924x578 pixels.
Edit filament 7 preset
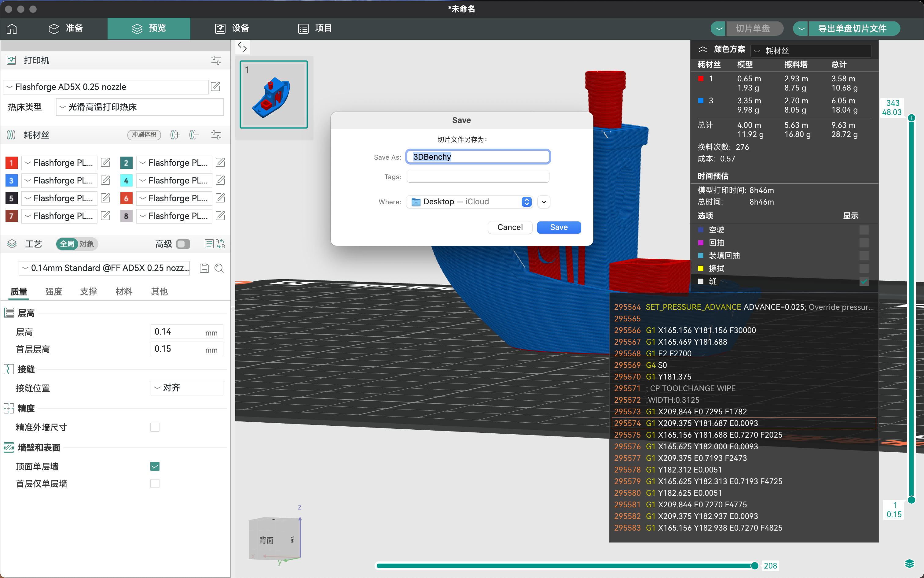105,216
